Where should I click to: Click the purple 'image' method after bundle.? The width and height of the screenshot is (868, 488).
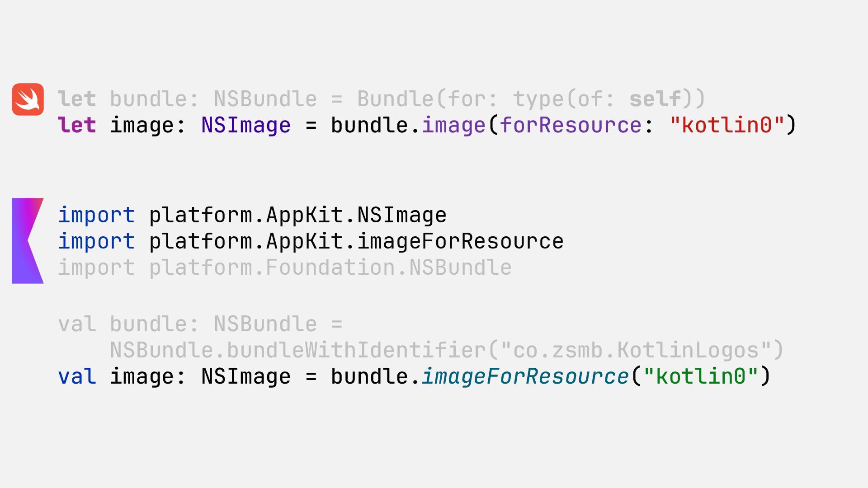[453, 125]
